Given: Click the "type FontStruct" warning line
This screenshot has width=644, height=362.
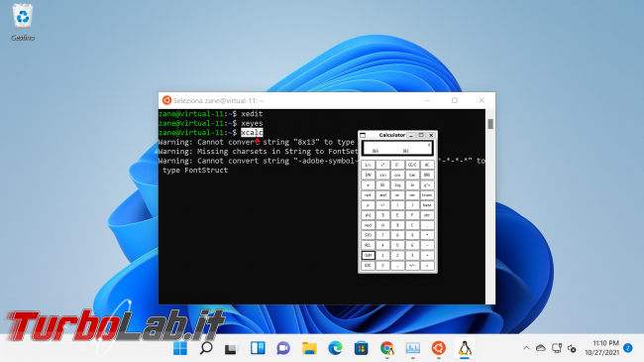Looking at the screenshot, I should coord(195,171).
